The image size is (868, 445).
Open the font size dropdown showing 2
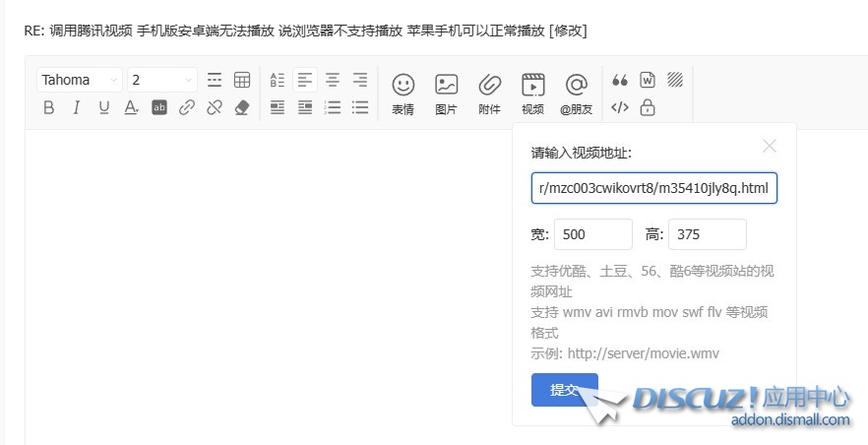tap(162, 80)
